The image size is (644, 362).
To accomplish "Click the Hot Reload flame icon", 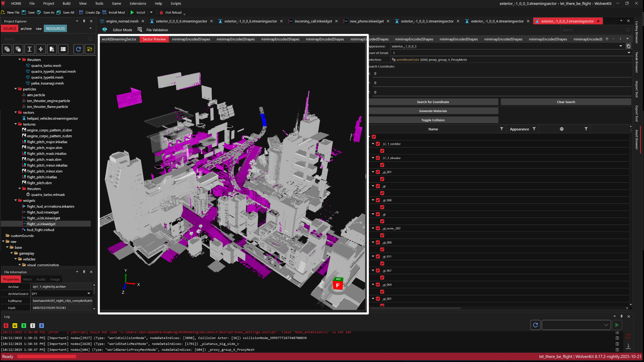I will click(x=161, y=12).
